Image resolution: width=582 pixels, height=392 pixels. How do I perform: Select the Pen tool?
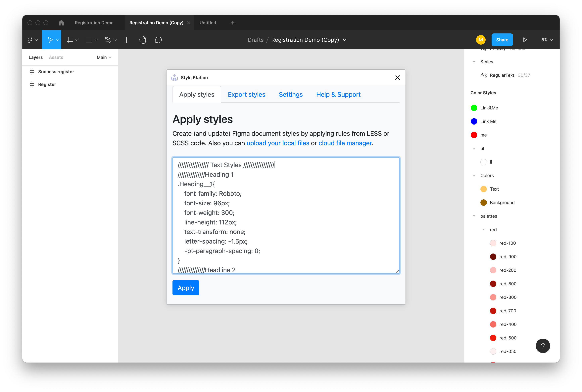click(108, 40)
